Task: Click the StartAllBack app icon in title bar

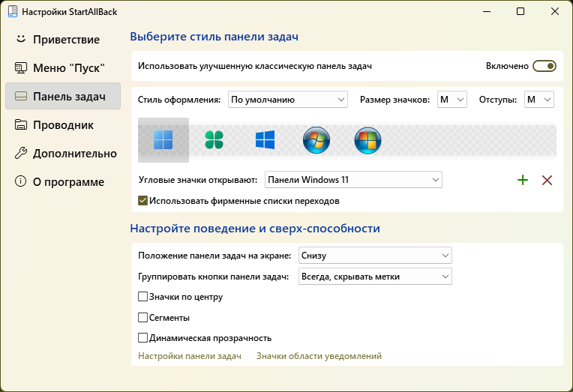Action: coord(13,11)
